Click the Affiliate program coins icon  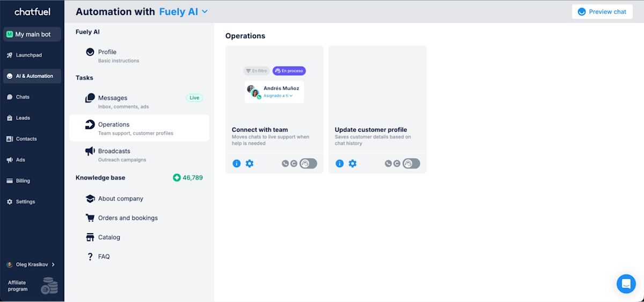[x=49, y=286]
